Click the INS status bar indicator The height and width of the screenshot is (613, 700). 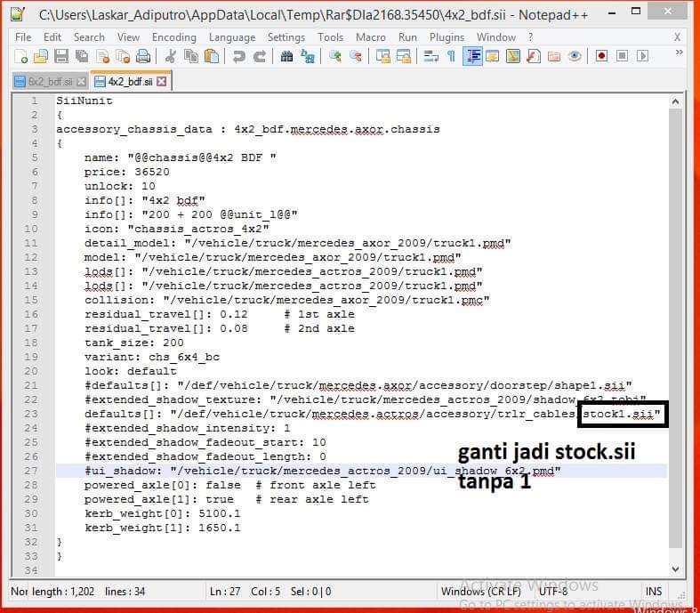click(654, 592)
